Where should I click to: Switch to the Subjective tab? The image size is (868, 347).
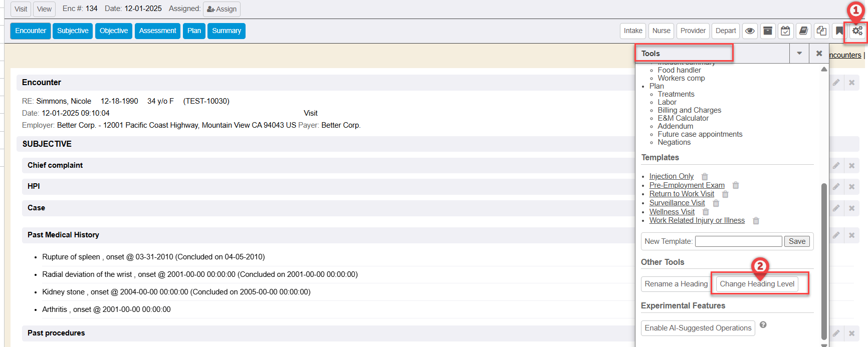(x=73, y=31)
